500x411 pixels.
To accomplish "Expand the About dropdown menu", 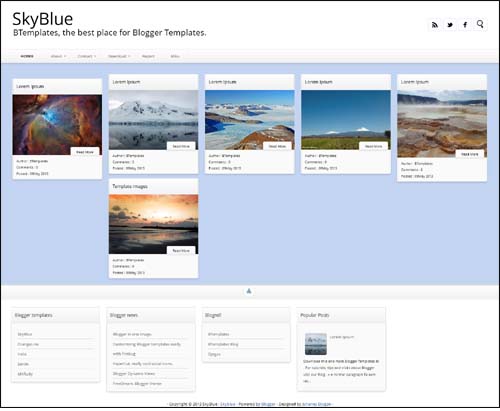I will coord(58,56).
